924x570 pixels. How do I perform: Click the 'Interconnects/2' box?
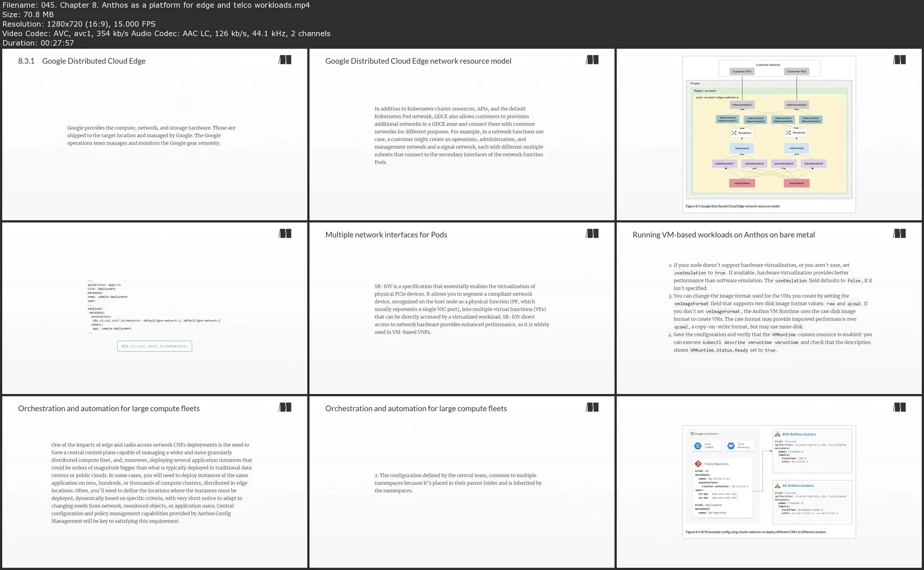click(796, 105)
